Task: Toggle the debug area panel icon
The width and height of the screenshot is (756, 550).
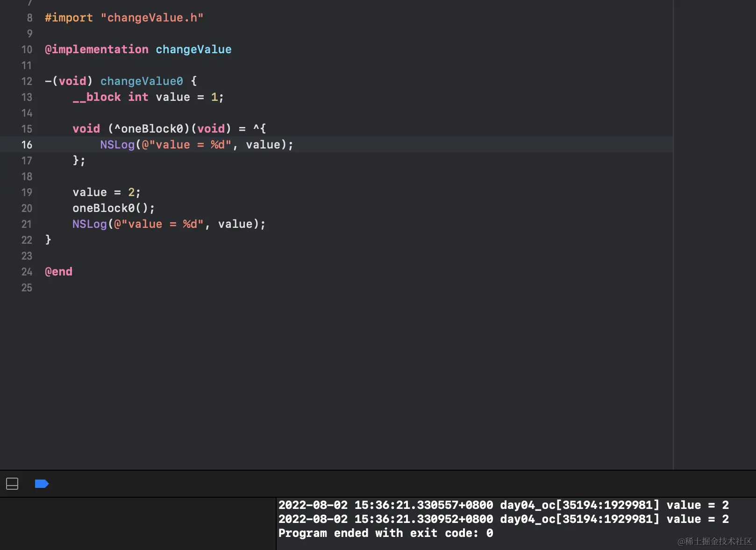Action: pyautogui.click(x=12, y=484)
